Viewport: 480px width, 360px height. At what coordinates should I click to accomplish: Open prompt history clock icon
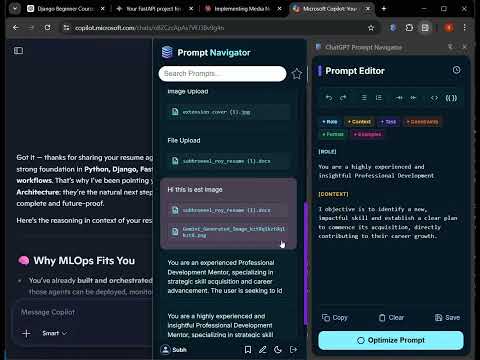pyautogui.click(x=456, y=70)
